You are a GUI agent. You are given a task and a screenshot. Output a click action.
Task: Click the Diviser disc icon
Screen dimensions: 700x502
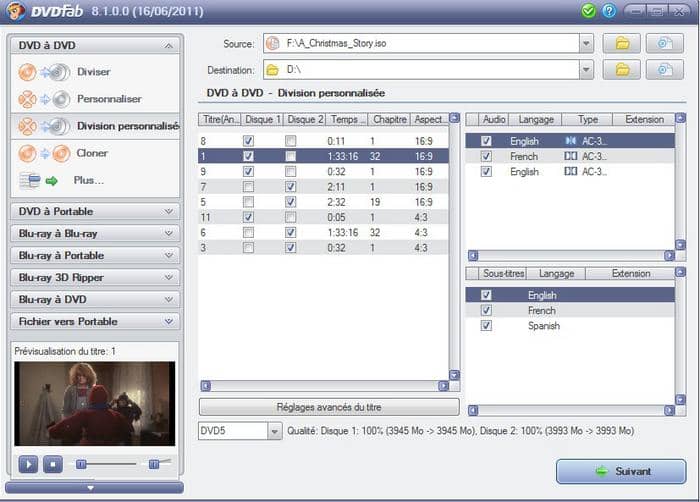coord(44,72)
